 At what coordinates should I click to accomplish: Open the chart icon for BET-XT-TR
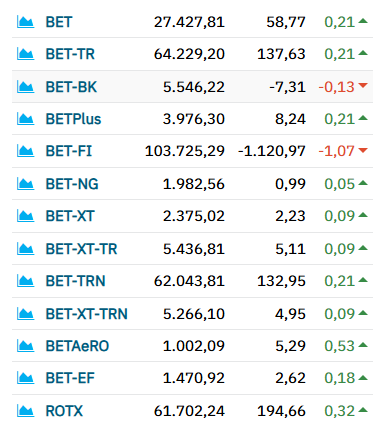tap(25, 249)
